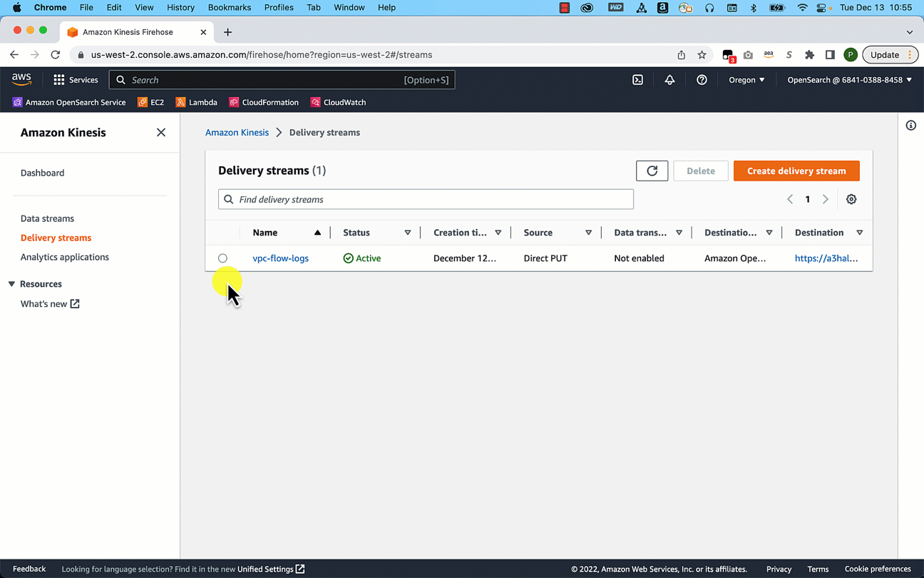
Task: Open CloudFormation favorite shortcut
Action: [x=264, y=102]
